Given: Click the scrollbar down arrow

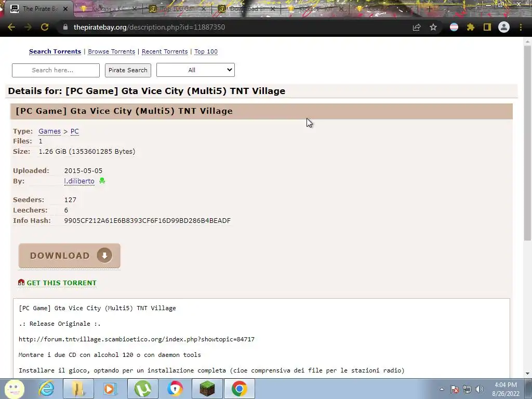Looking at the screenshot, I should [527, 374].
